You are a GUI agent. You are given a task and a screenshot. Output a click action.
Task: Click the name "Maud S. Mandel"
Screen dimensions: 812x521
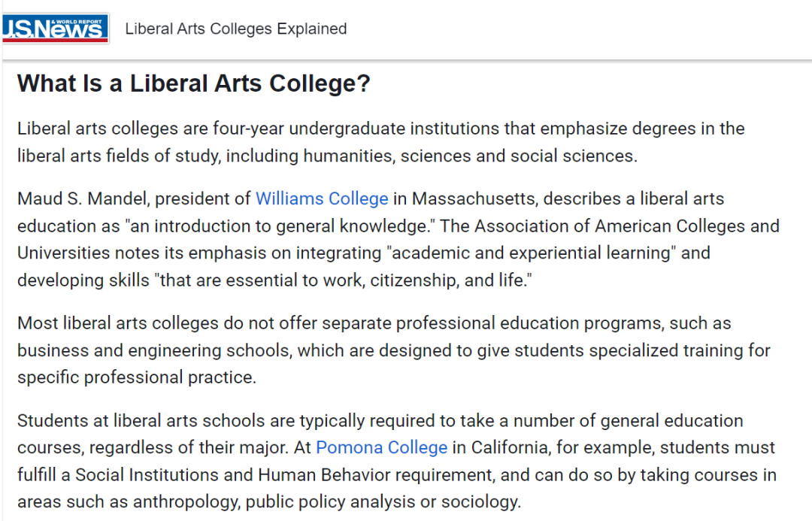(81, 199)
